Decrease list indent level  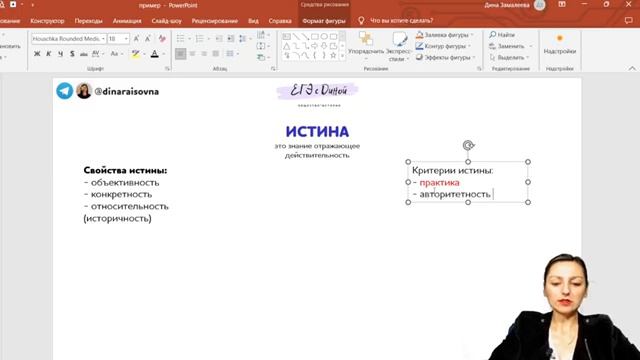pos(219,39)
